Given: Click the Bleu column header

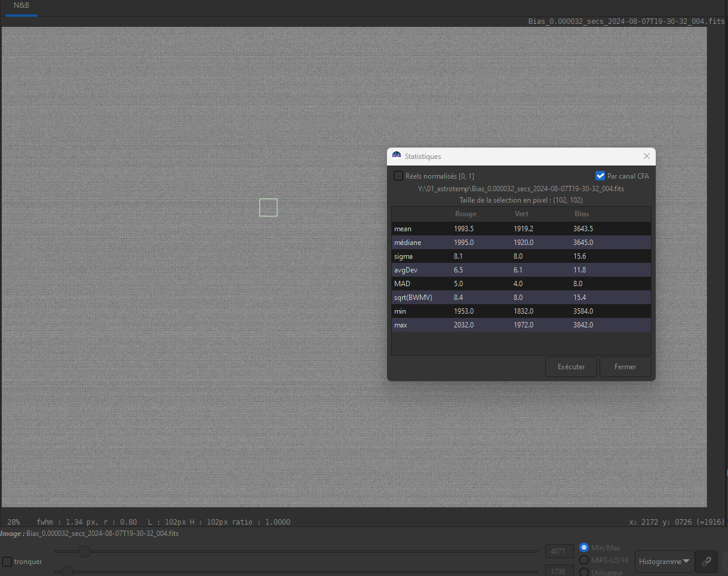Looking at the screenshot, I should [582, 214].
